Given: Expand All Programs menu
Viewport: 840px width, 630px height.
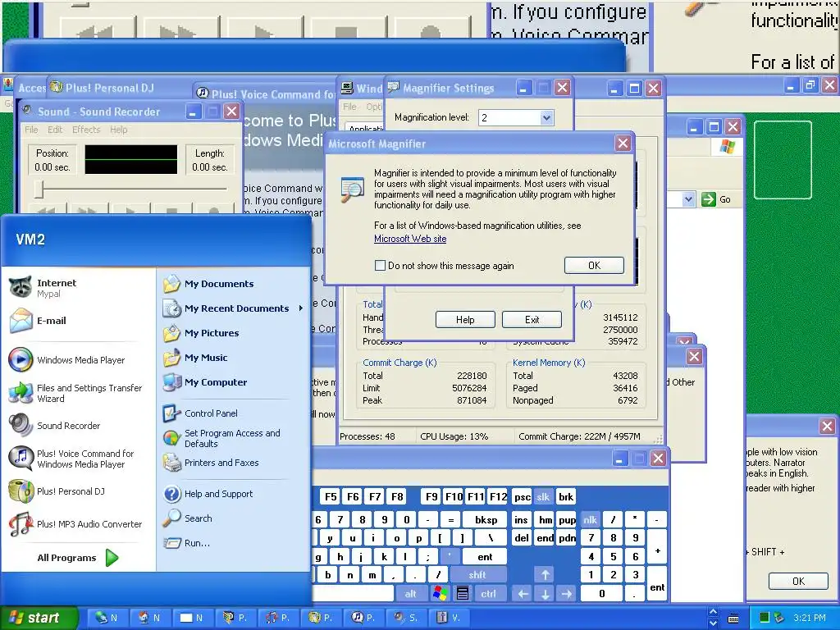Looking at the screenshot, I should (x=78, y=558).
